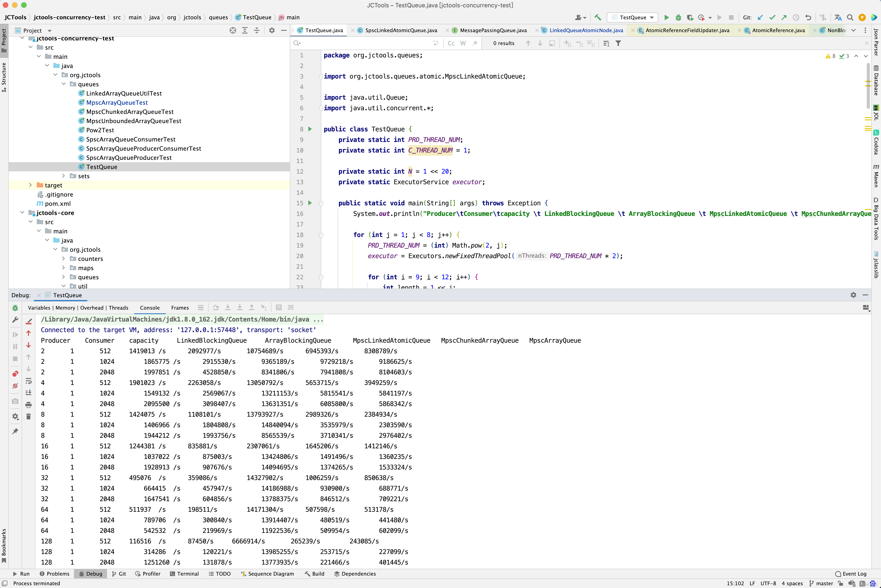Open Project panel options gear

point(272,30)
